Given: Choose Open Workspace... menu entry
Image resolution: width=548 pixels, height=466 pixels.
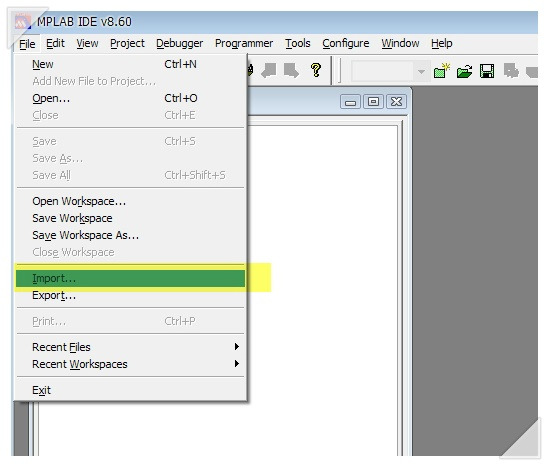Looking at the screenshot, I should click(x=130, y=201).
